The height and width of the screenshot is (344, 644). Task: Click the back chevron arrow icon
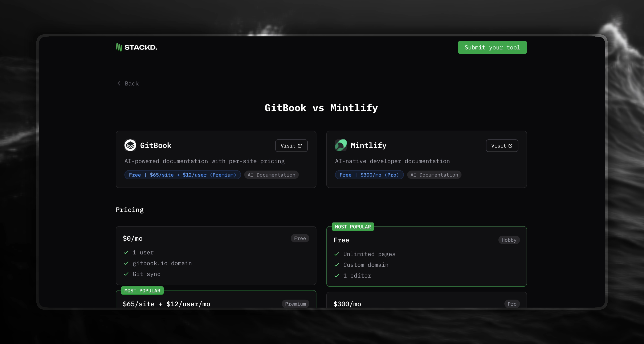(119, 83)
